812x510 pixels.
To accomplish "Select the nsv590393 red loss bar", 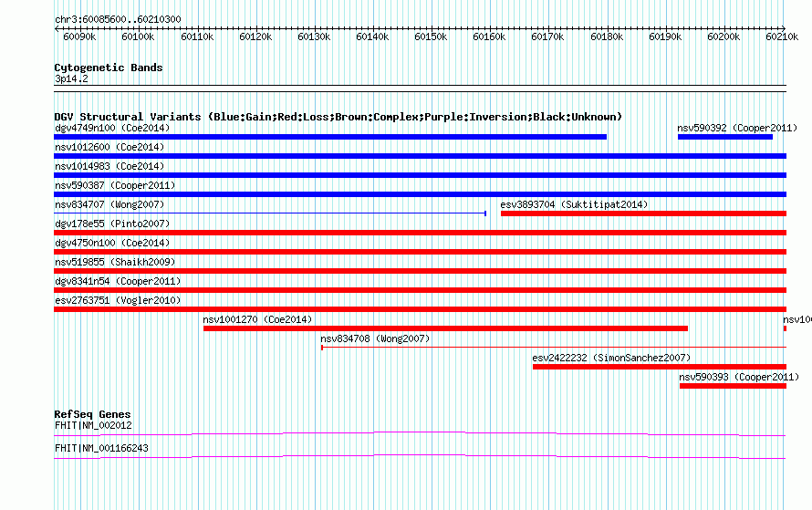I will click(733, 386).
